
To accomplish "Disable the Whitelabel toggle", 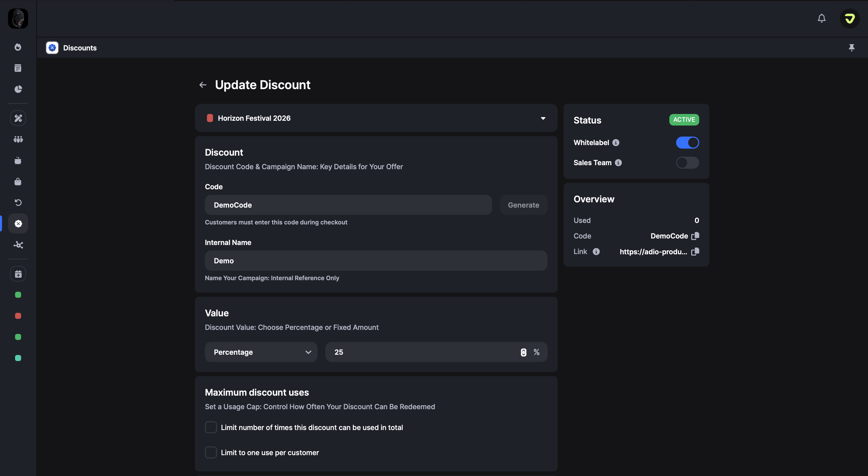I will (x=687, y=143).
